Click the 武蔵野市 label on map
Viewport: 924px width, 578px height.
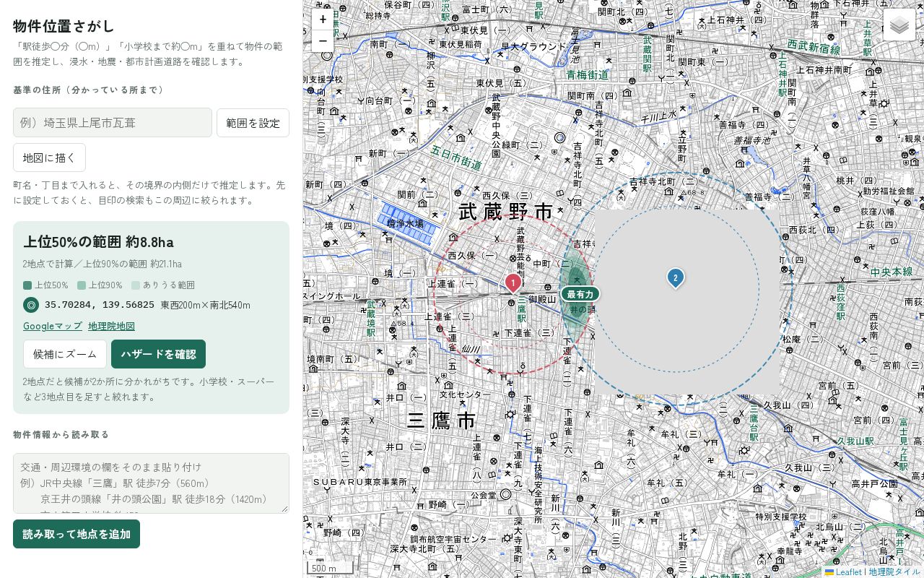[x=506, y=212]
